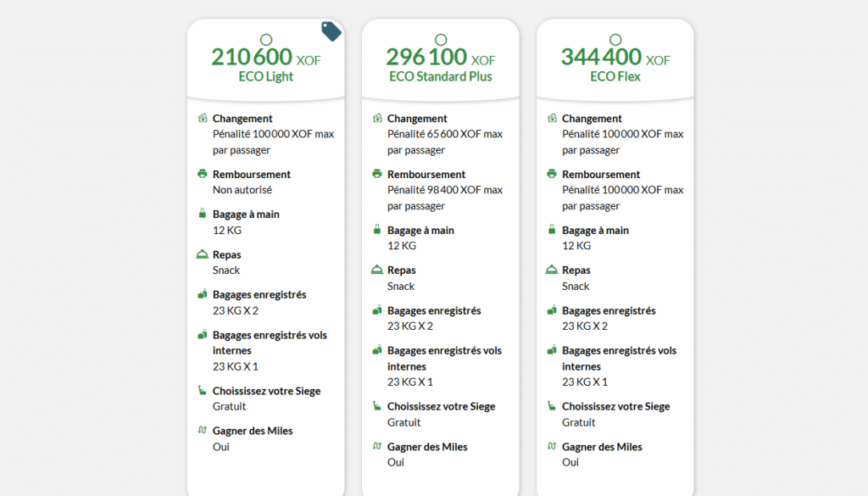The height and width of the screenshot is (496, 868).
Task: Click the seat icon in ECO Standard Plus
Action: 377,406
